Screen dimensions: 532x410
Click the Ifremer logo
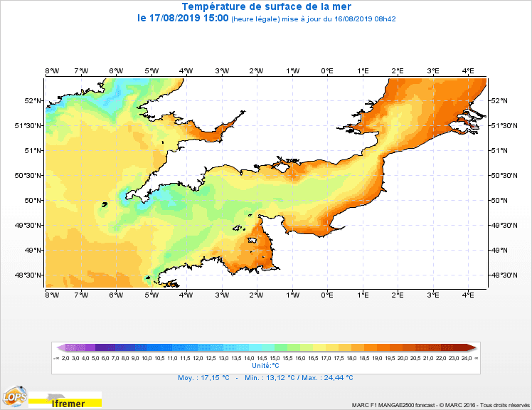(68, 404)
